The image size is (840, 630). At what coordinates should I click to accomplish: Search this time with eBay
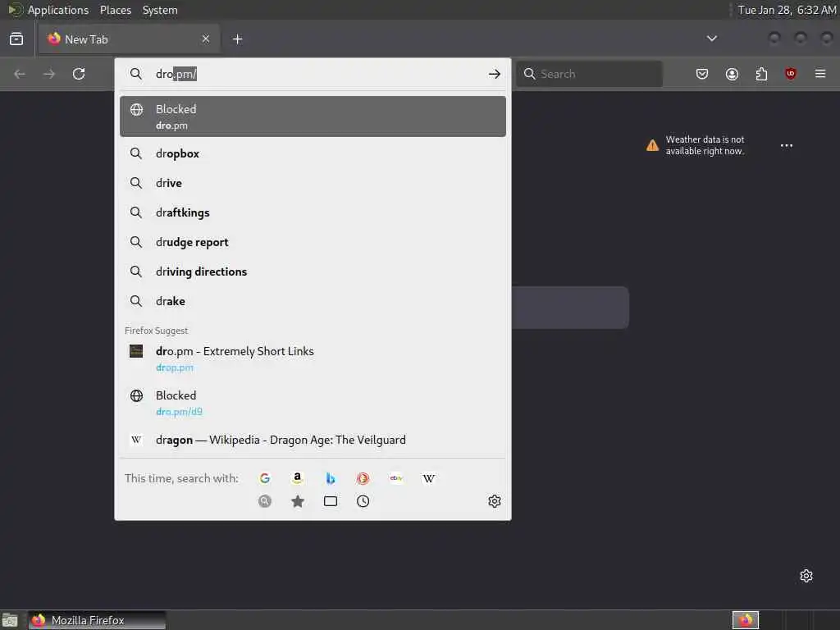(396, 478)
